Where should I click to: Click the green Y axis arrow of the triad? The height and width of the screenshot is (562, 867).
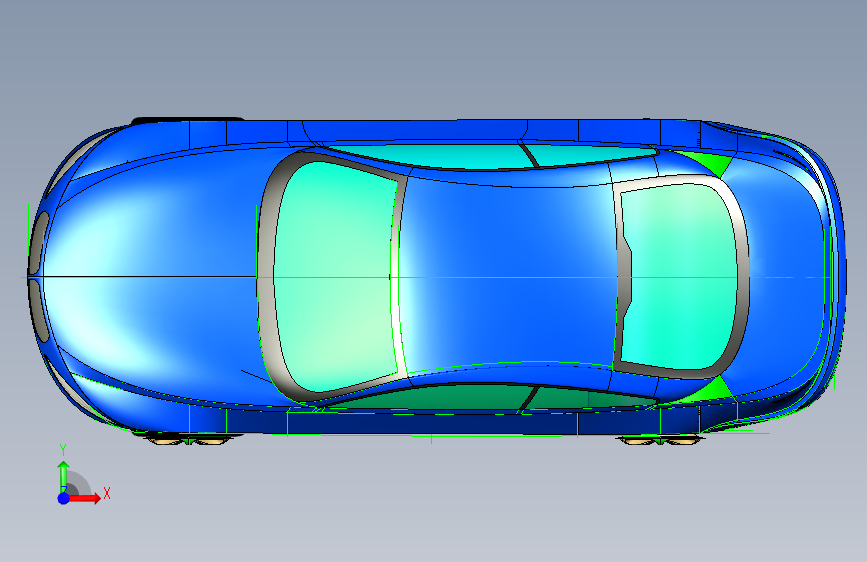coord(63,474)
